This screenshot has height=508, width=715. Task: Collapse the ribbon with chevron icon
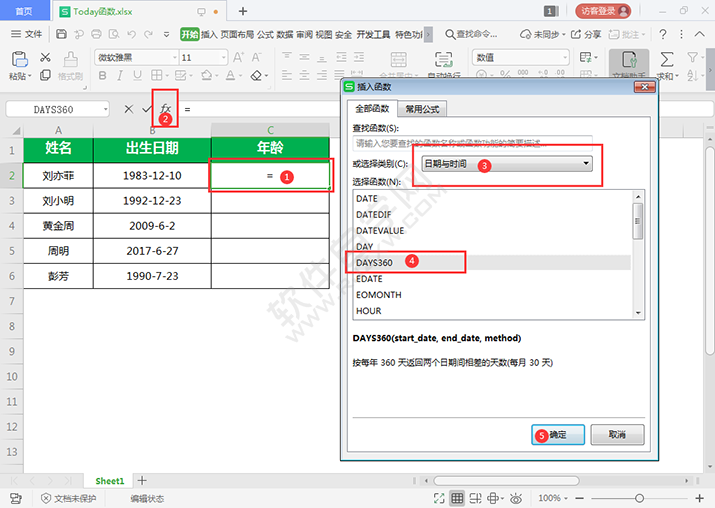point(699,34)
